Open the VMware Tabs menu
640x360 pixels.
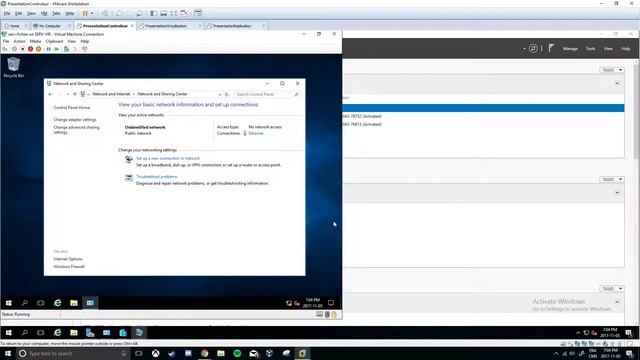pos(56,13)
